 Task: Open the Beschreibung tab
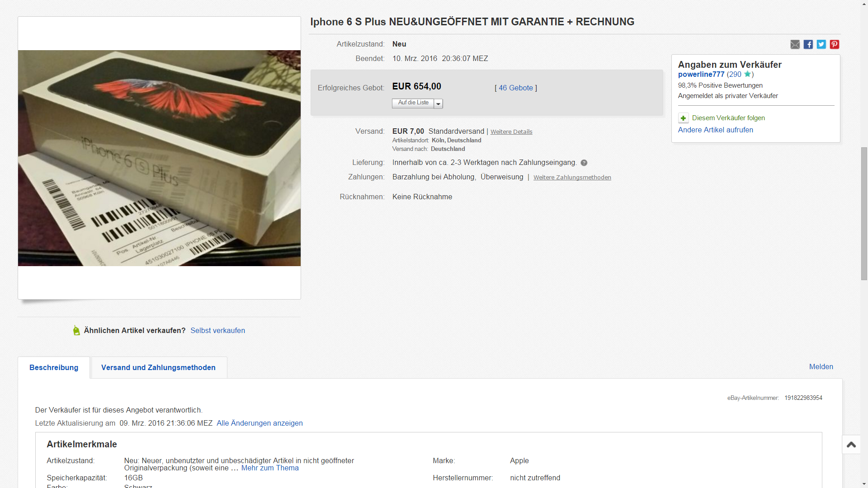tap(54, 367)
